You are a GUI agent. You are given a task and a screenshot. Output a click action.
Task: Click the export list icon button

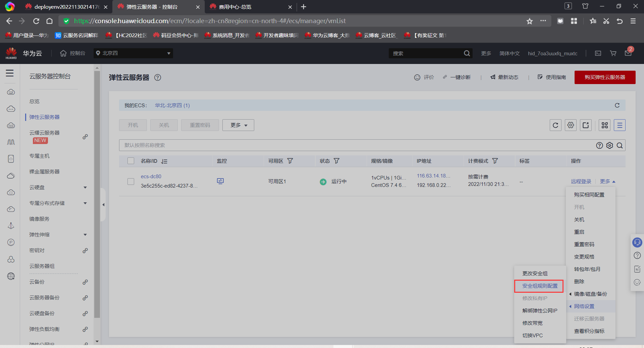[586, 125]
